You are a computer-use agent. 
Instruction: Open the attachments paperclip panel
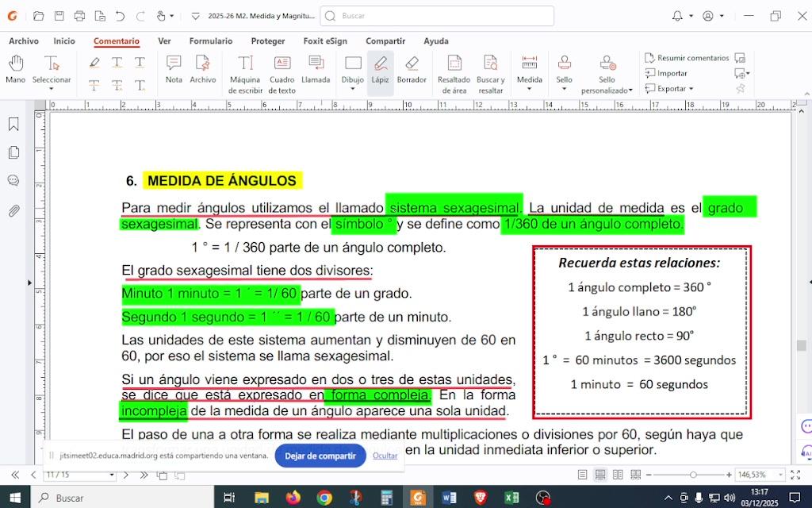point(13,210)
